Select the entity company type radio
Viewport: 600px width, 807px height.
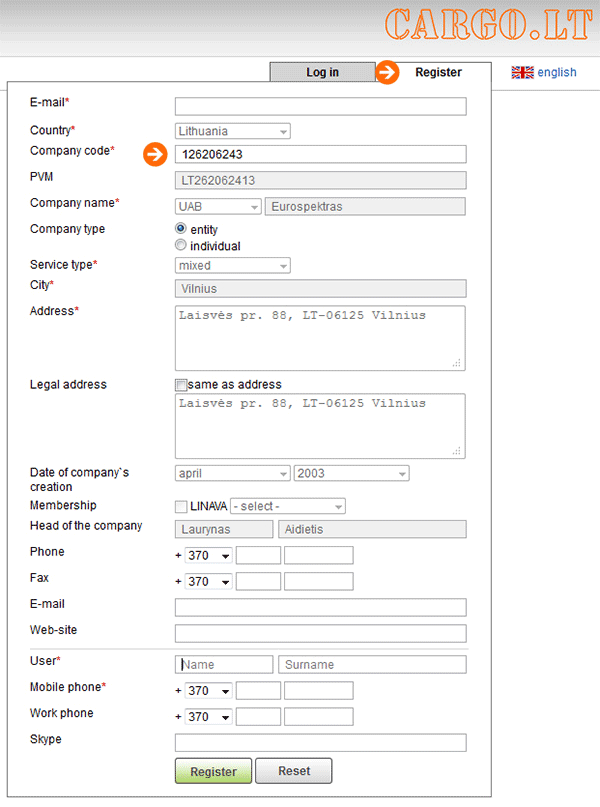tap(181, 229)
